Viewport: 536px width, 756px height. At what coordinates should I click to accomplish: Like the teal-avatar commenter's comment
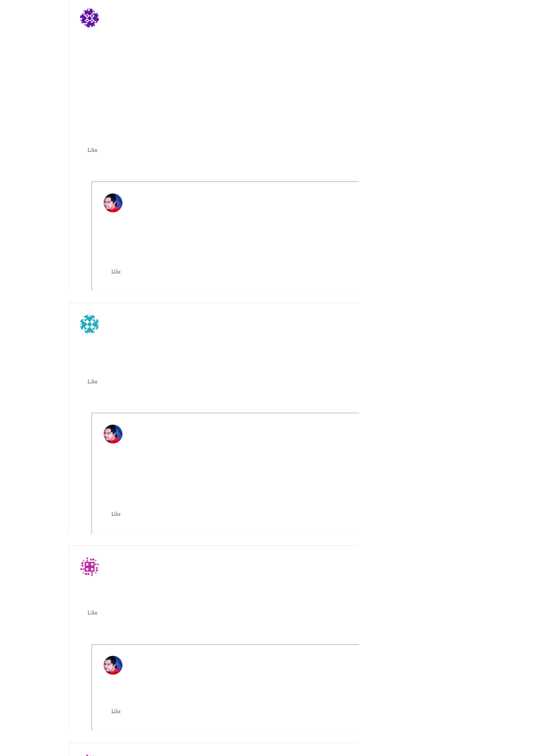[92, 382]
